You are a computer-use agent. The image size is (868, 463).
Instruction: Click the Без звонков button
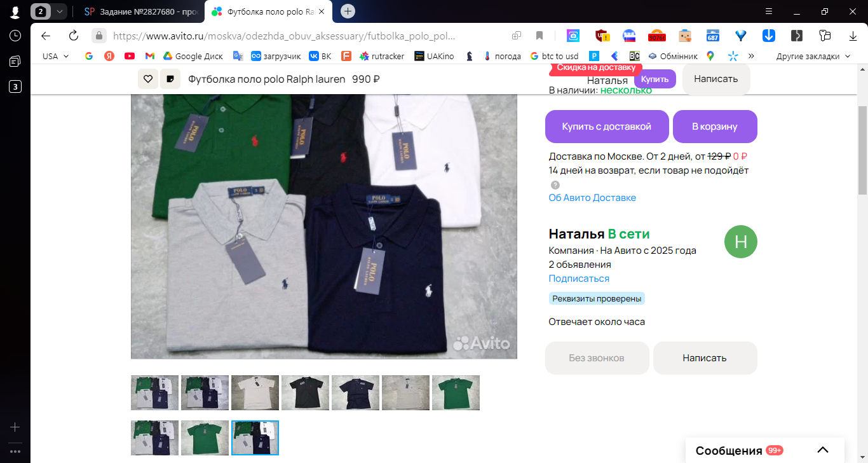pos(597,358)
